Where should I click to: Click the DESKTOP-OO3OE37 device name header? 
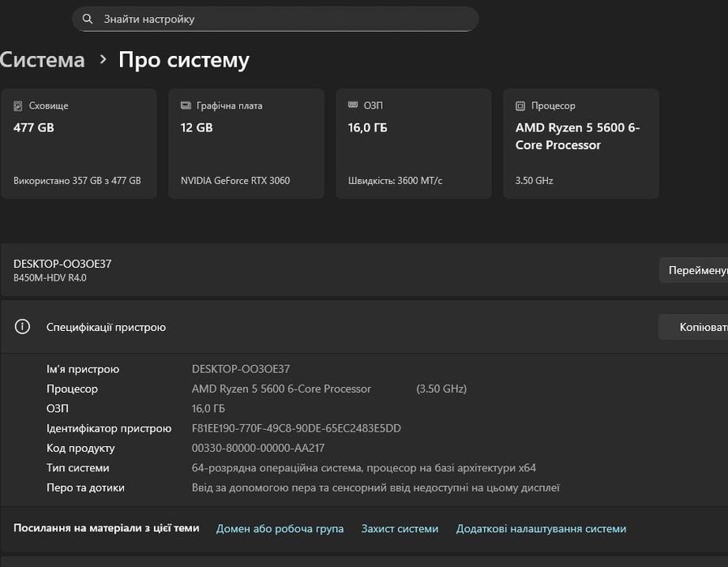point(62,264)
